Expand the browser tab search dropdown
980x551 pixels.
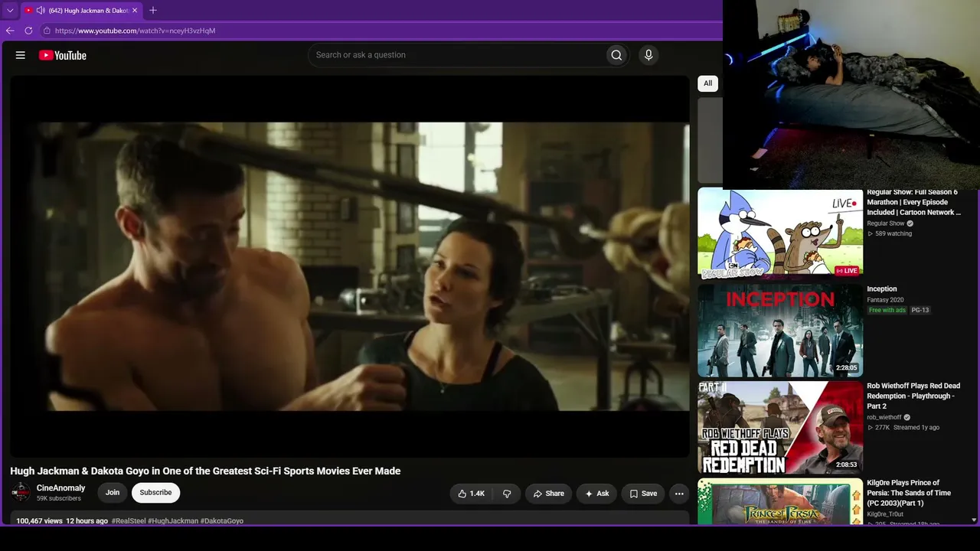(x=10, y=10)
